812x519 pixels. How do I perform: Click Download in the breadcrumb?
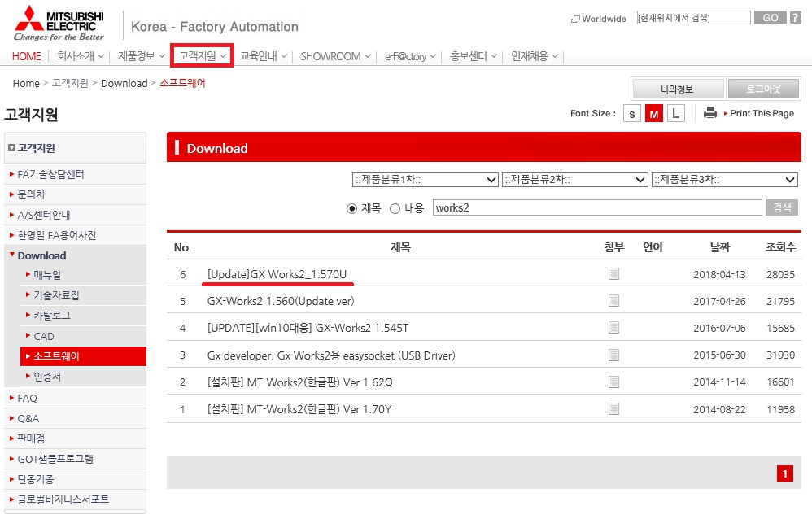tap(124, 84)
